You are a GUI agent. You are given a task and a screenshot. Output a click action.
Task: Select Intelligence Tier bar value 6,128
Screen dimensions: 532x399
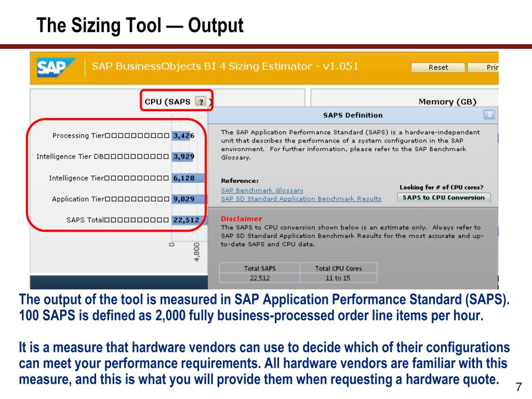point(188,178)
